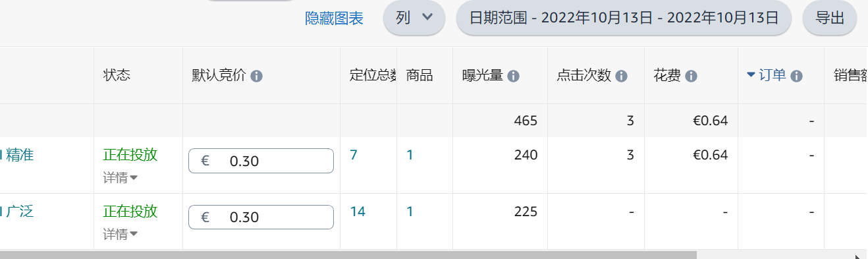Click the horizontal scrollbar
The width and height of the screenshot is (868, 259).
(x=348, y=254)
